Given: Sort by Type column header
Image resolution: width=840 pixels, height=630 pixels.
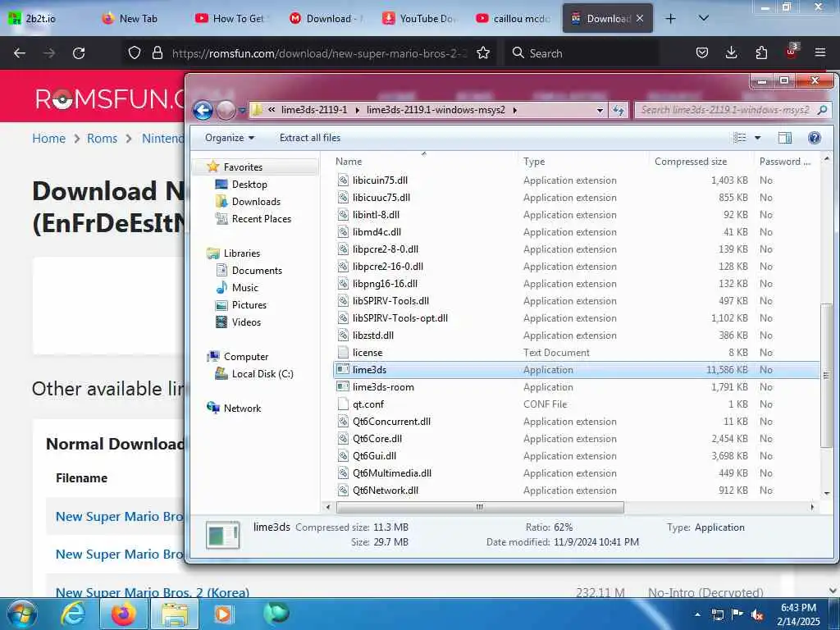Looking at the screenshot, I should point(582,162).
